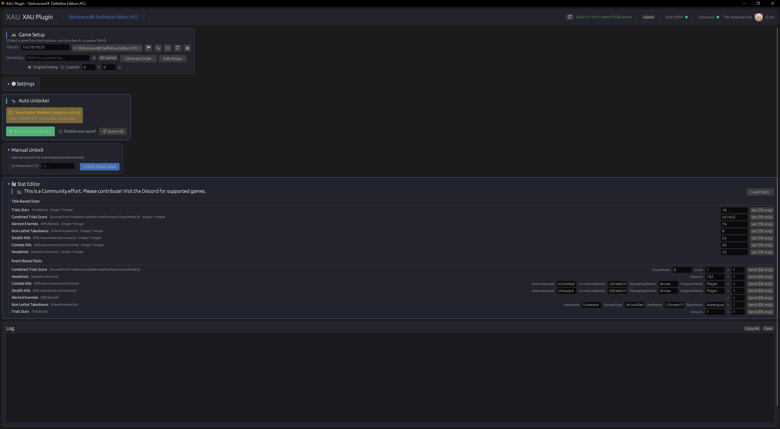Image resolution: width=780 pixels, height=429 pixels.
Task: Select Custom timing radio option
Action: (x=62, y=67)
